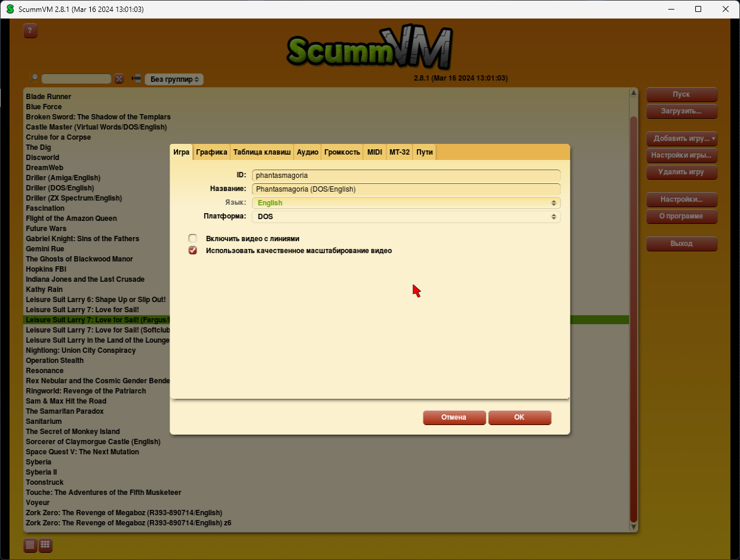
Task: Open the Таблица клавиш tab
Action: tap(262, 152)
